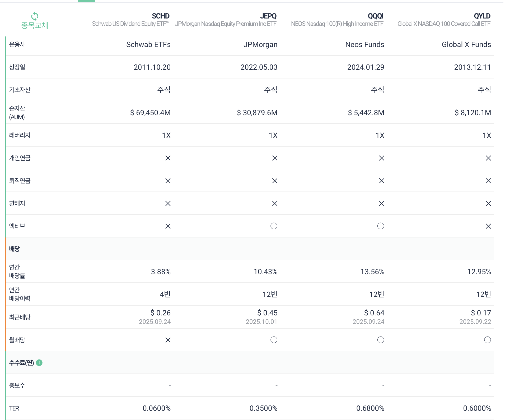The width and height of the screenshot is (505, 420).
Task: Click Global X Funds manager value
Action: click(466, 44)
